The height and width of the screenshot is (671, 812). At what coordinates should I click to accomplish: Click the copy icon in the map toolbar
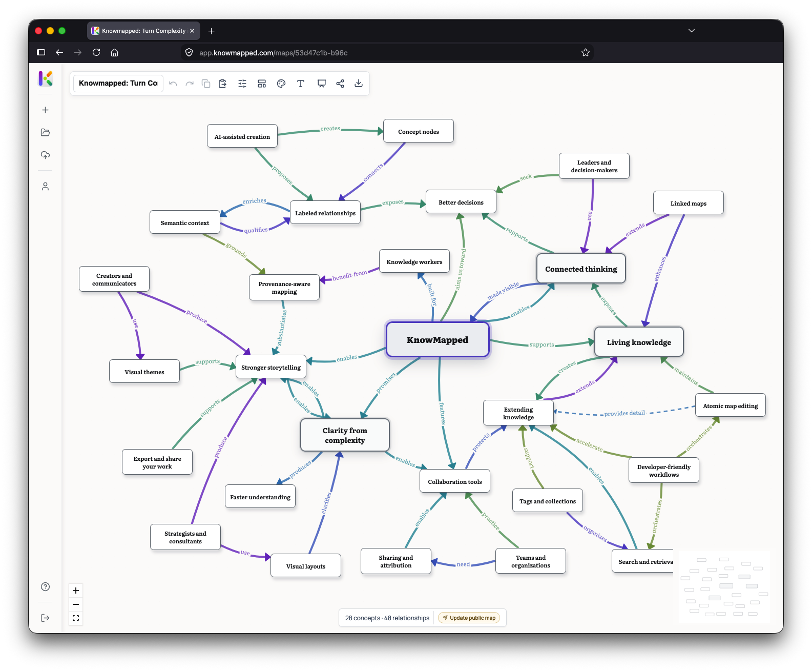[x=206, y=84]
